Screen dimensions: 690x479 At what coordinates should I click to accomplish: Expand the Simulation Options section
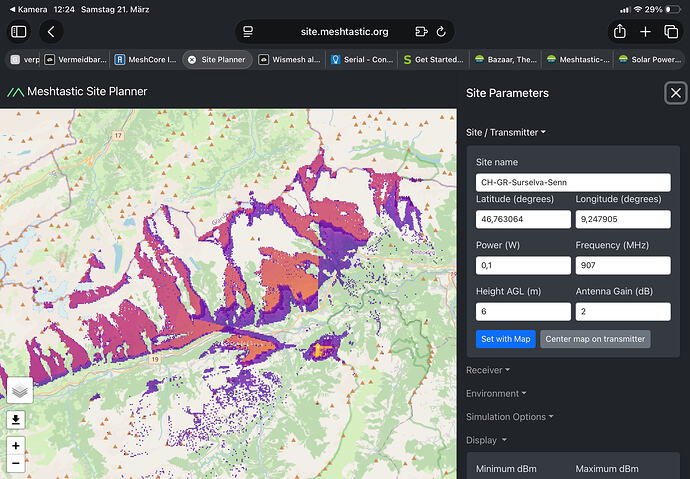click(509, 416)
